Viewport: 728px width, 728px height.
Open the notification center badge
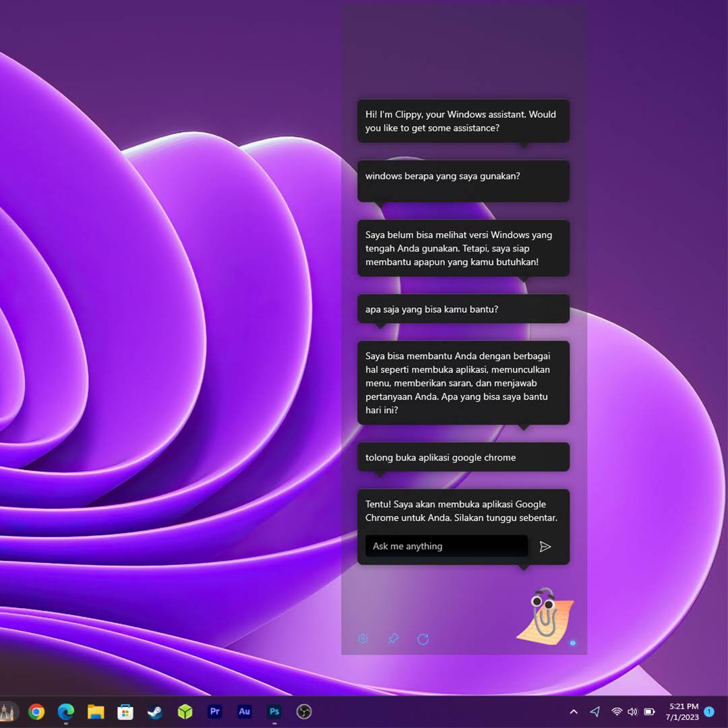click(x=709, y=712)
